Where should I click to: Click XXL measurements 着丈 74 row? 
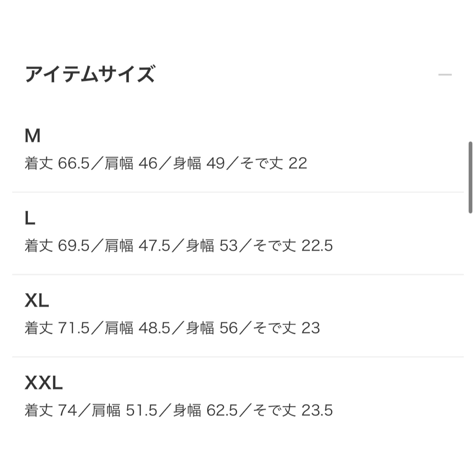click(179, 410)
